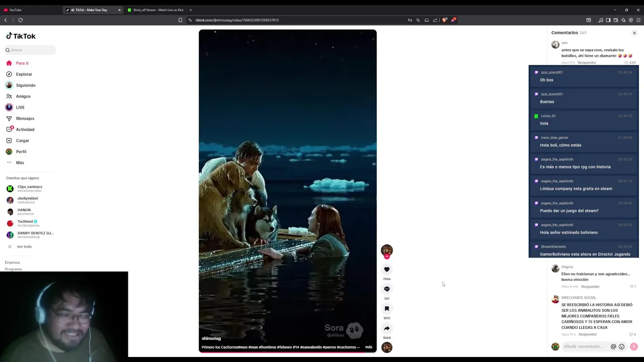The image size is (644, 362).
Task: Open the Brave Rewards icon with notification badge
Action: click(x=453, y=20)
